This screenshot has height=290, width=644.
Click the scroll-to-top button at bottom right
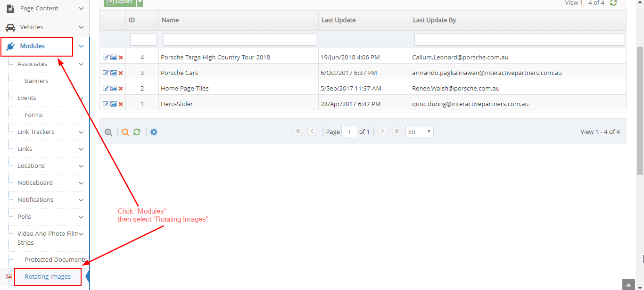628,285
